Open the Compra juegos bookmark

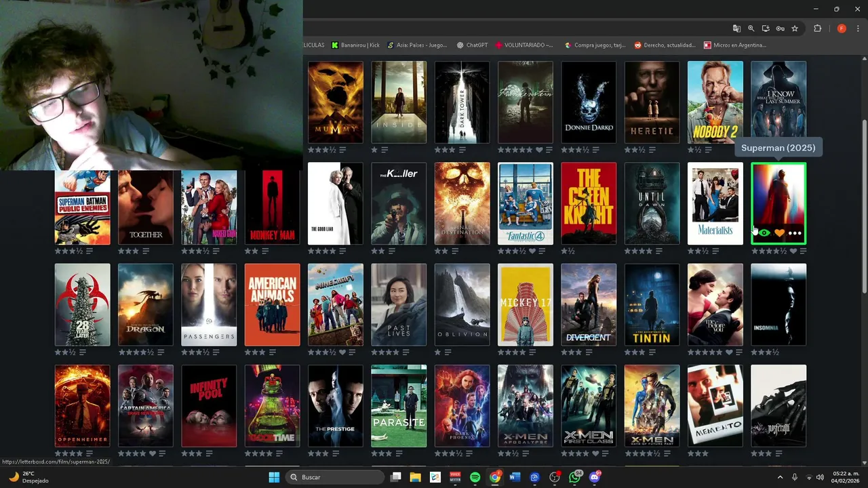coord(595,45)
